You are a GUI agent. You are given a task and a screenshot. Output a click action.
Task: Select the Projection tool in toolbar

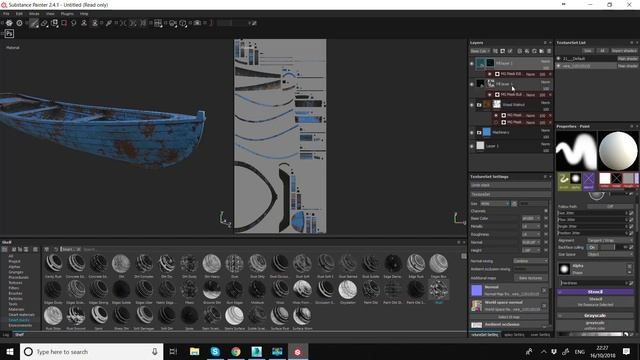tap(54, 23)
